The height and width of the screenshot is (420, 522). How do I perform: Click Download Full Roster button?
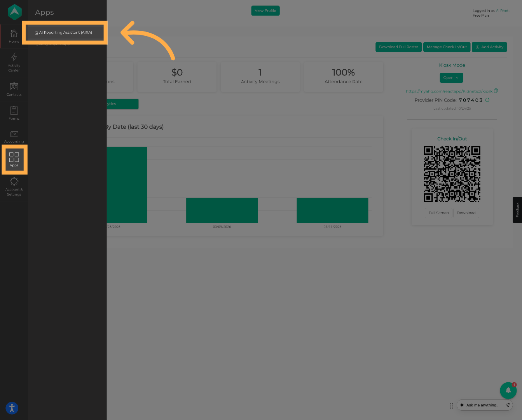coord(398,47)
